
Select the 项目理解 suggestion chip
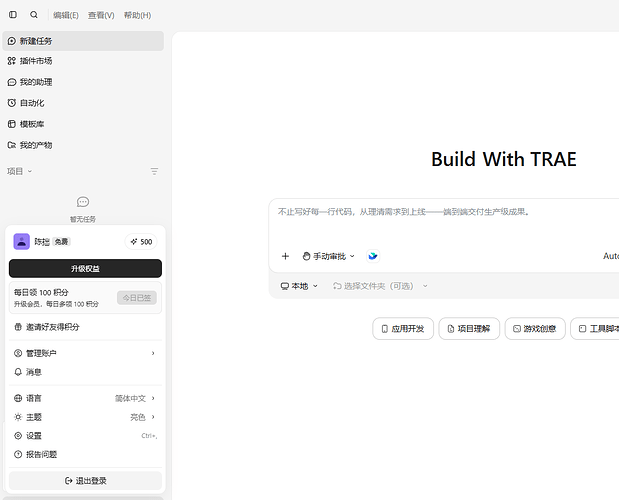469,328
